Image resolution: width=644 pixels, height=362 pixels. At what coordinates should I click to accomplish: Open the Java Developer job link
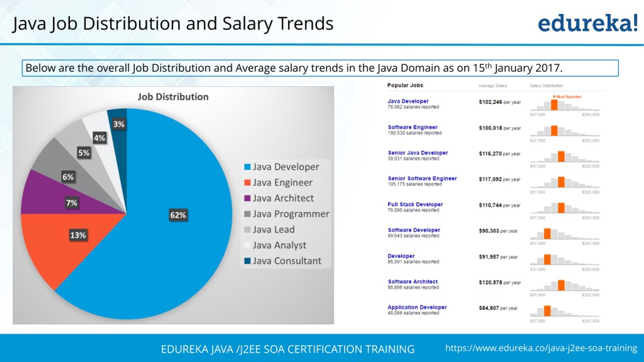click(408, 101)
